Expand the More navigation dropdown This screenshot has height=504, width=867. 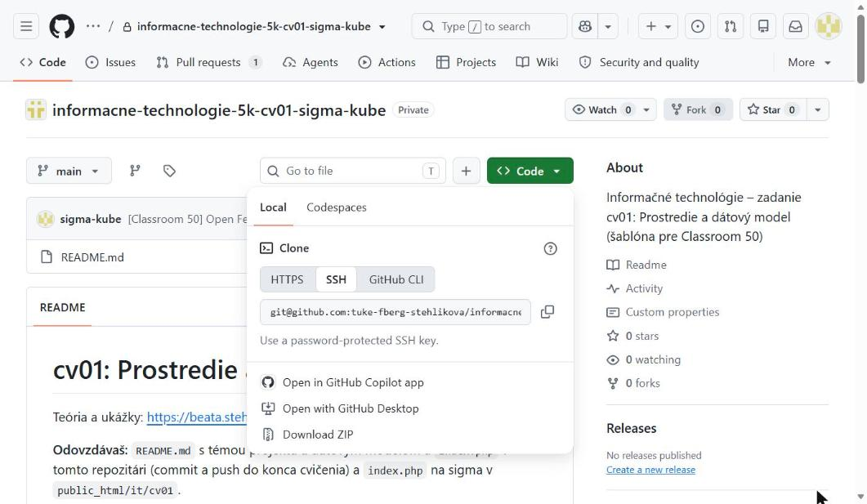click(810, 62)
